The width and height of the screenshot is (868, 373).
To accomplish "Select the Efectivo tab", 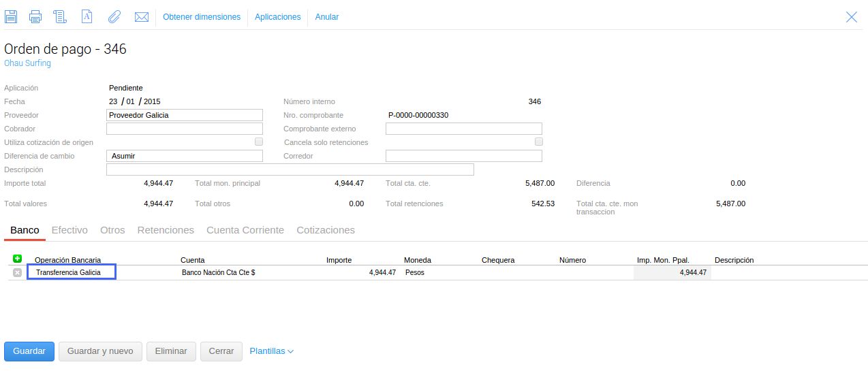I will (x=69, y=230).
